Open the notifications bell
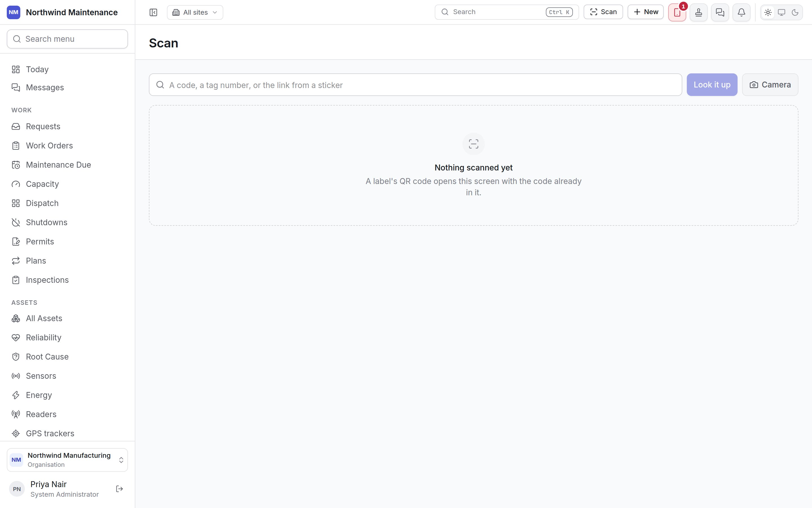This screenshot has height=508, width=812. (x=742, y=12)
